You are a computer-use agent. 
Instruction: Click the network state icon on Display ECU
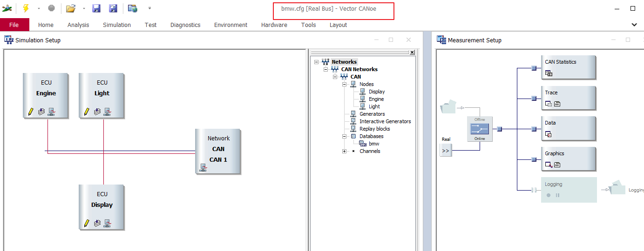click(107, 223)
